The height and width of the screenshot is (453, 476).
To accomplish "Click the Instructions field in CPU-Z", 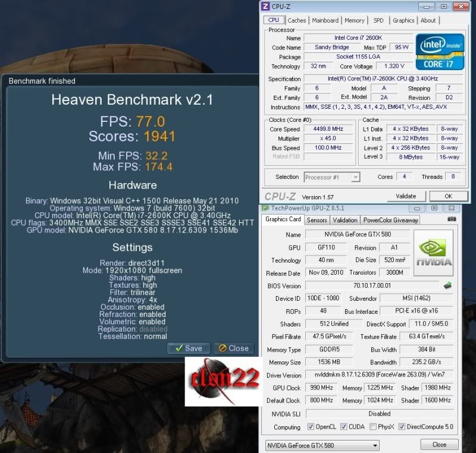I will (x=383, y=107).
